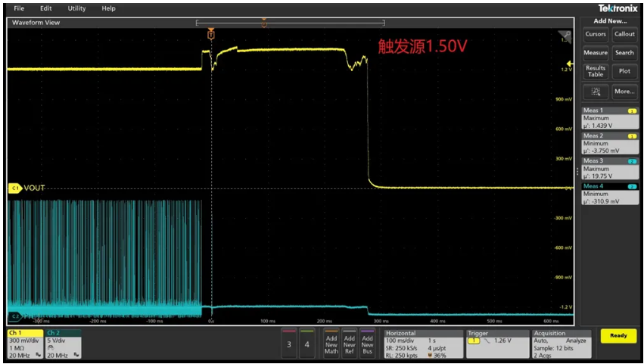Open the Utility menu
The height and width of the screenshot is (364, 644).
click(76, 8)
